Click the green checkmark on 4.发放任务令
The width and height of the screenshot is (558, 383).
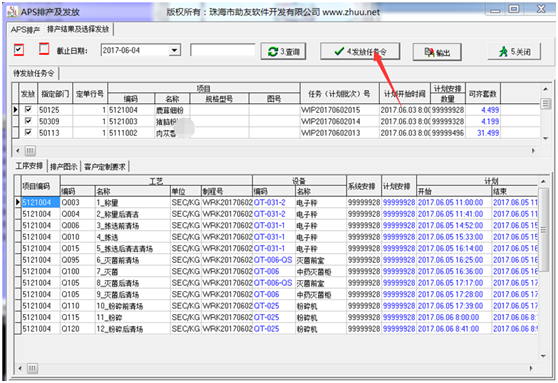point(339,51)
